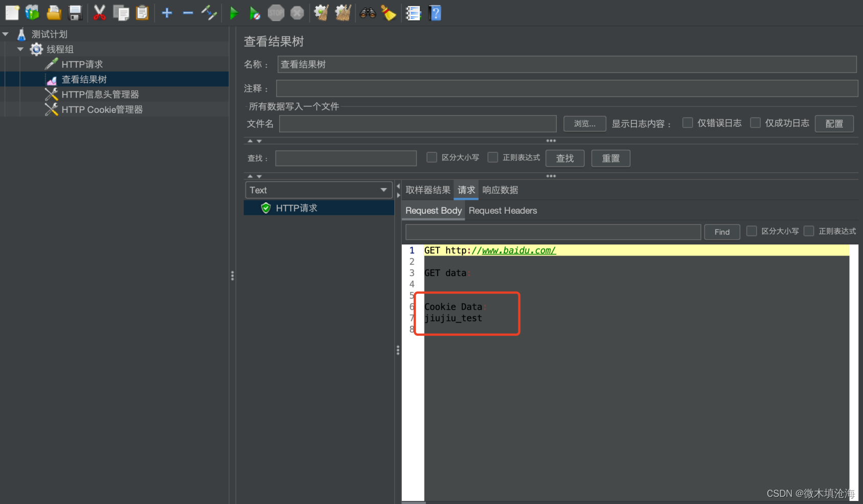Enable 正则表达式 next to 查找 field
The width and height of the screenshot is (863, 504).
pos(493,157)
